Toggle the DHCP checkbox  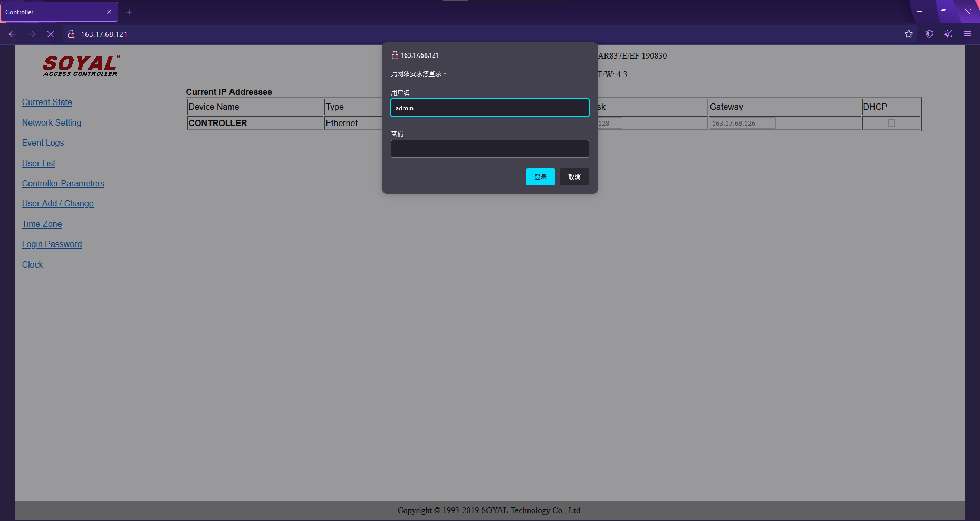coord(891,123)
